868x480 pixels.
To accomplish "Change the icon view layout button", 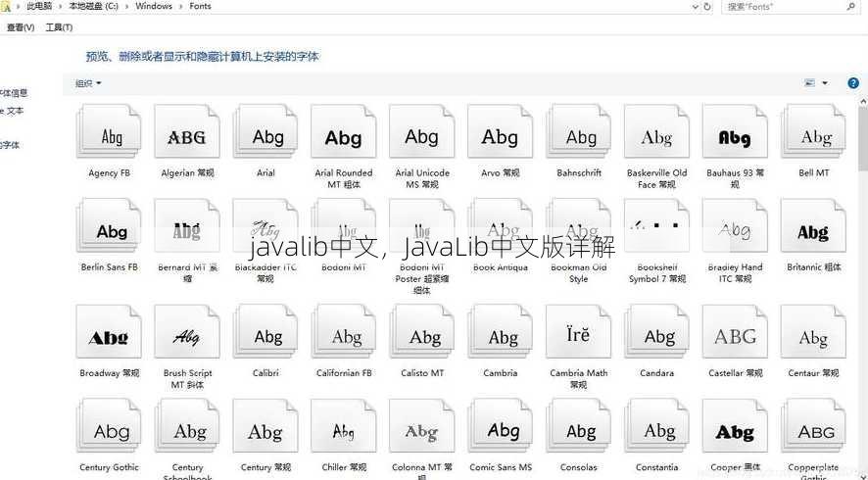I will point(809,83).
